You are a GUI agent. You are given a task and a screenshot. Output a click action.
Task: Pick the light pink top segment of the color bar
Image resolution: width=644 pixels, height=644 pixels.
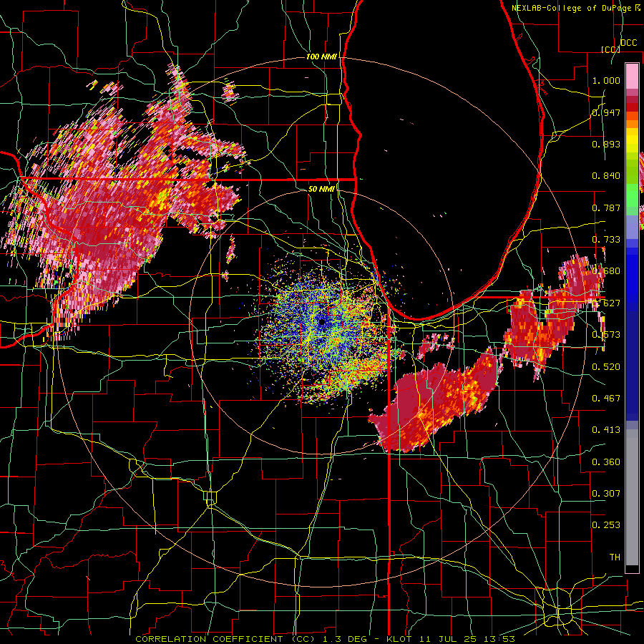(632, 76)
